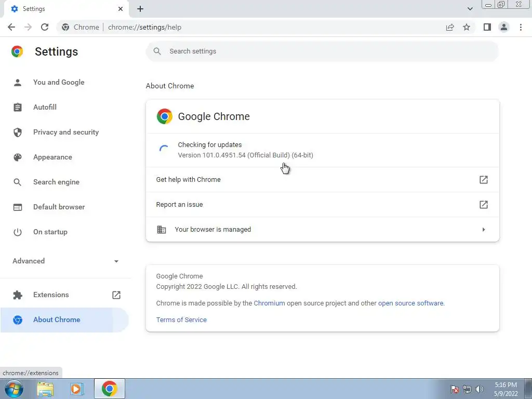Screen dimensions: 532x399
Task: Open On startup settings
Action: click(50, 232)
